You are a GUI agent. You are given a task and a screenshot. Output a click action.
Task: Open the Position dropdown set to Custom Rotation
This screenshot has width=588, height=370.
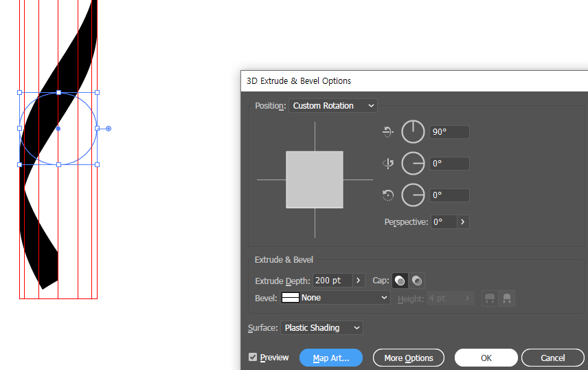332,105
